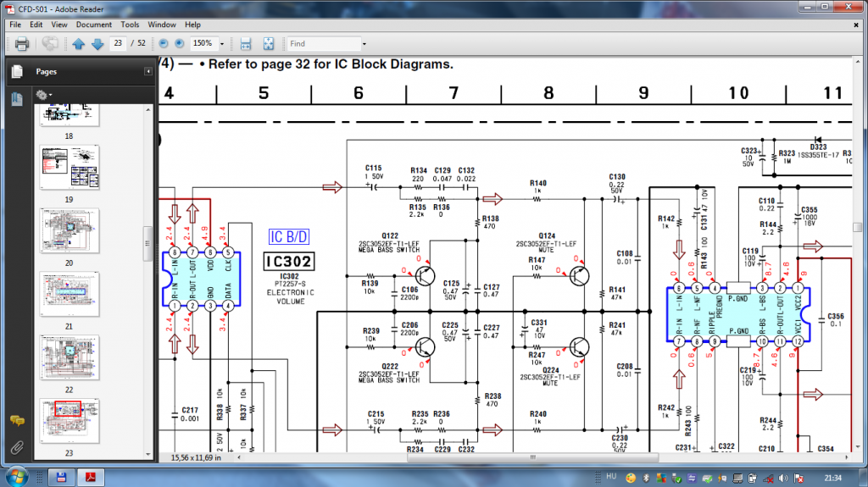Click document vertical scroll up arrow
The image size is (868, 487).
click(x=858, y=62)
